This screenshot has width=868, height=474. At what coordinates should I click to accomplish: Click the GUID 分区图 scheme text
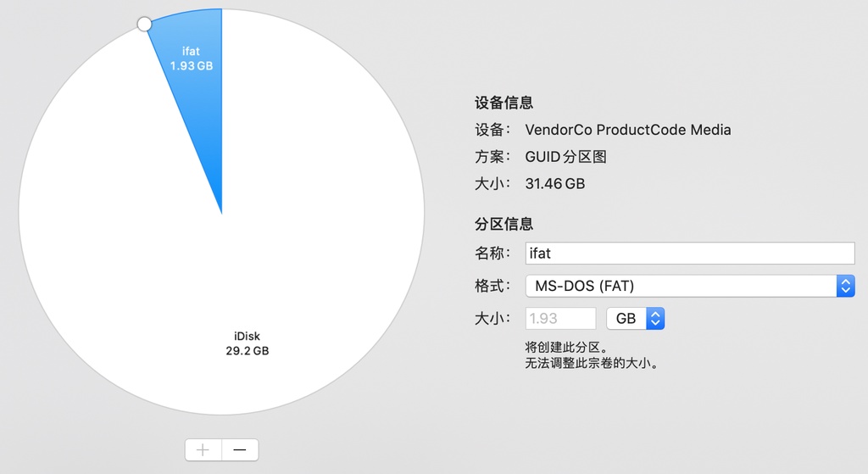tap(566, 157)
